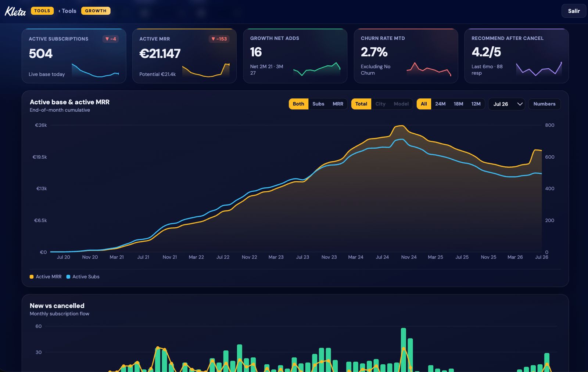Click the Jul 22 axis label
Viewport: 588px width, 372px height.
coord(223,257)
